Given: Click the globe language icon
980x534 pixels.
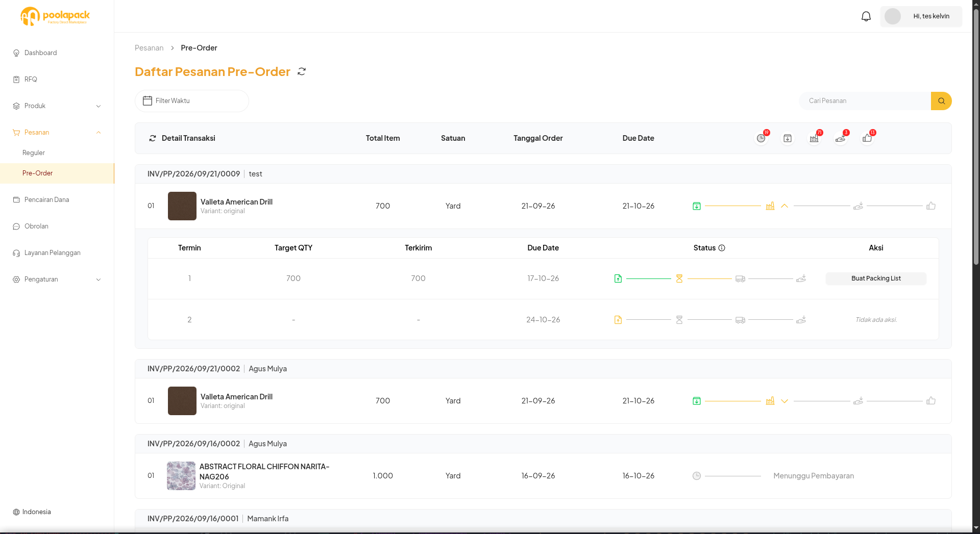Looking at the screenshot, I should pyautogui.click(x=16, y=512).
